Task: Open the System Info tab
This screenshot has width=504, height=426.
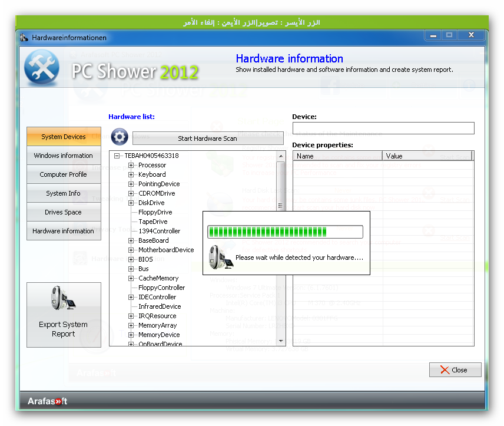Action: pyautogui.click(x=64, y=193)
